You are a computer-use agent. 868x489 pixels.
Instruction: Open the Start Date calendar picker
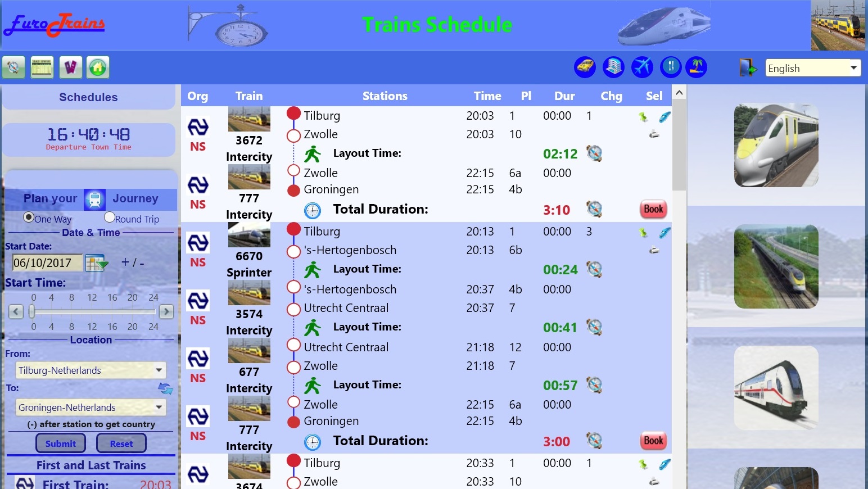point(96,262)
